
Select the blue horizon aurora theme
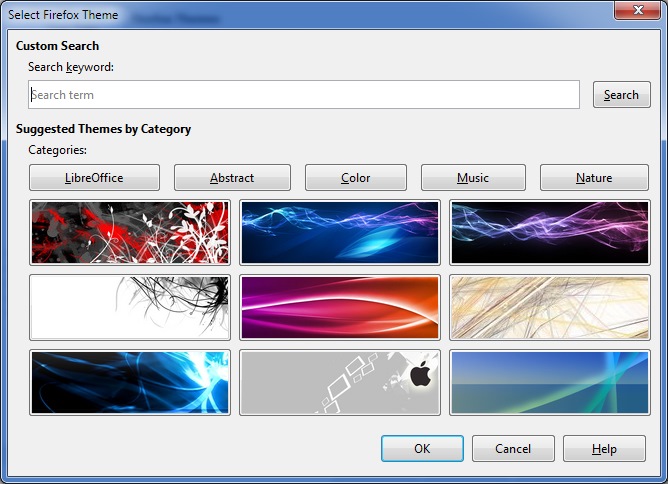tap(550, 383)
